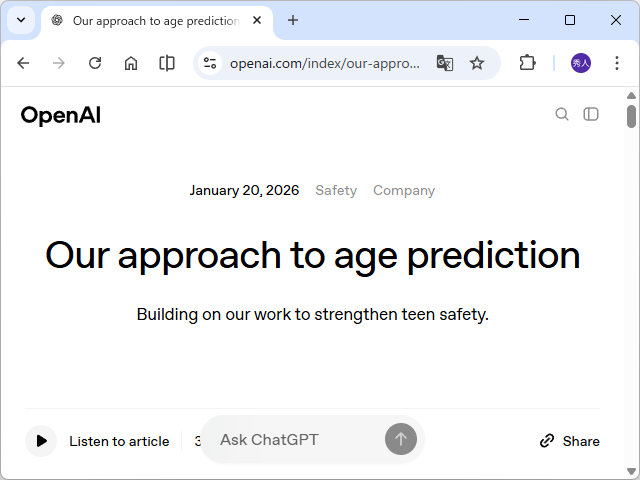Image resolution: width=640 pixels, height=480 pixels.
Task: Open the site information icon
Action: point(210,63)
